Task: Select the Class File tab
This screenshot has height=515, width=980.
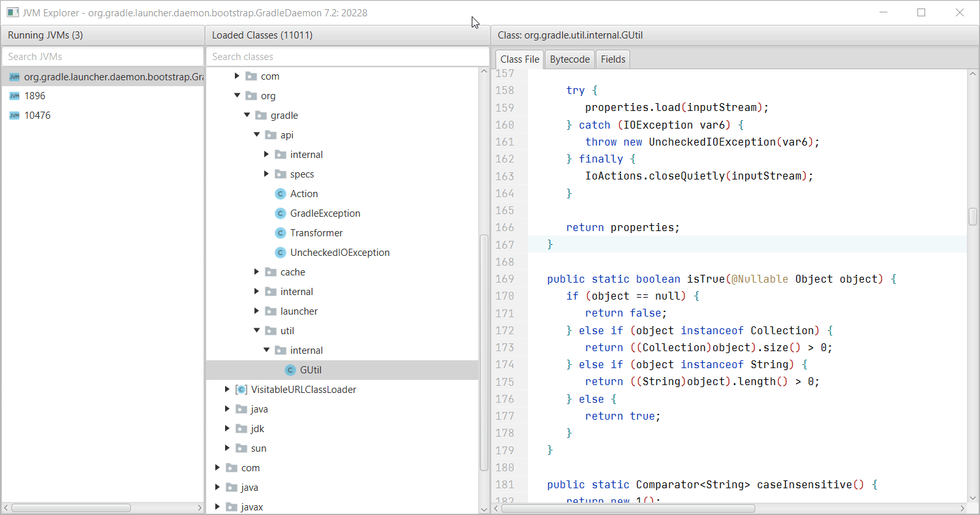Action: point(520,59)
